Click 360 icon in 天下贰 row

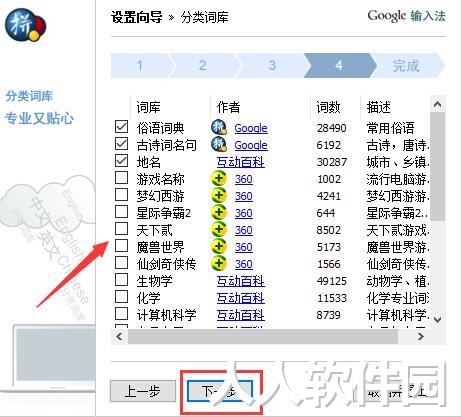219,229
